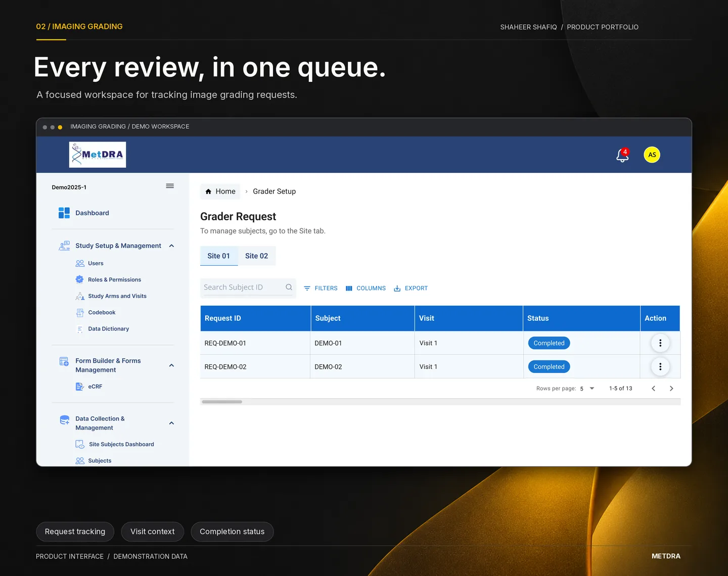Viewport: 728px width, 576px height.
Task: Click the Users icon in sidebar
Action: 80,263
